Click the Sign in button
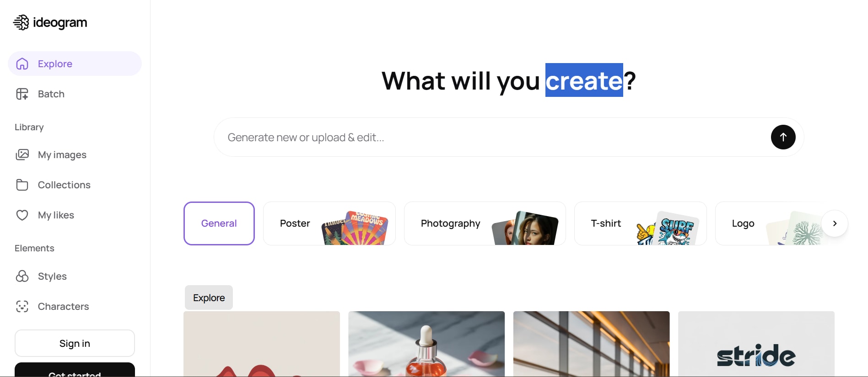This screenshot has width=868, height=377. (75, 343)
